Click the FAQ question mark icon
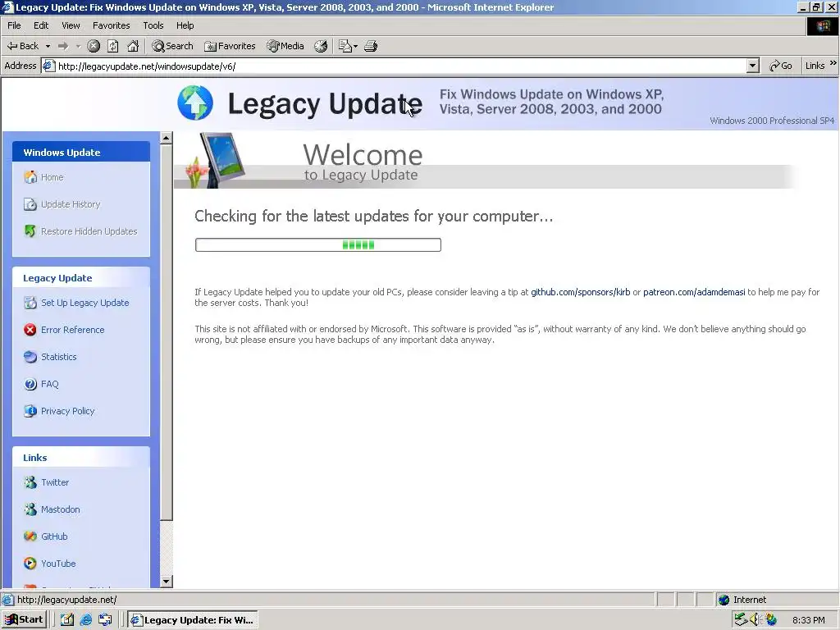840x630 pixels. [x=30, y=384]
